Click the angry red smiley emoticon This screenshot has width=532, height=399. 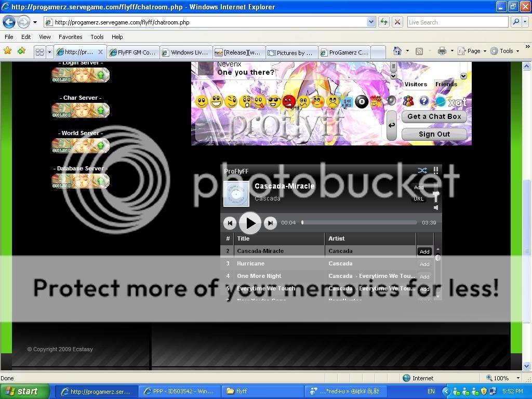[289, 101]
